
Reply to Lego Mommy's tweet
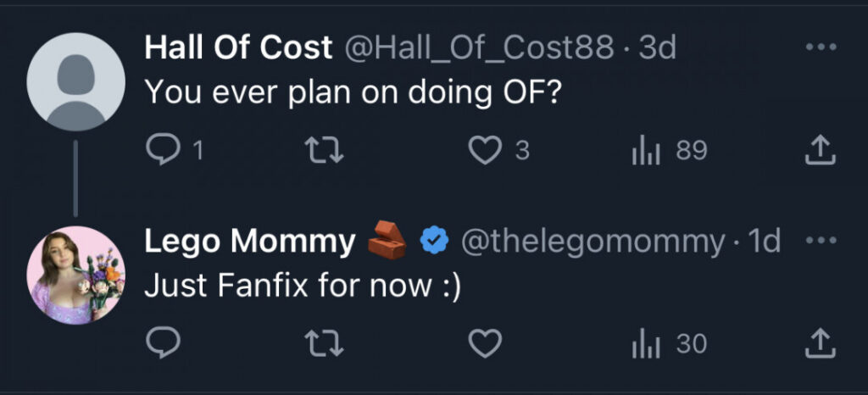pos(162,343)
